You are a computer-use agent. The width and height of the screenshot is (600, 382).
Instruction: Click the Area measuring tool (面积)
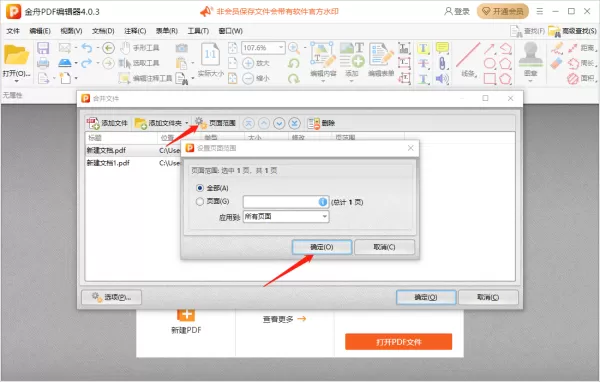point(581,78)
